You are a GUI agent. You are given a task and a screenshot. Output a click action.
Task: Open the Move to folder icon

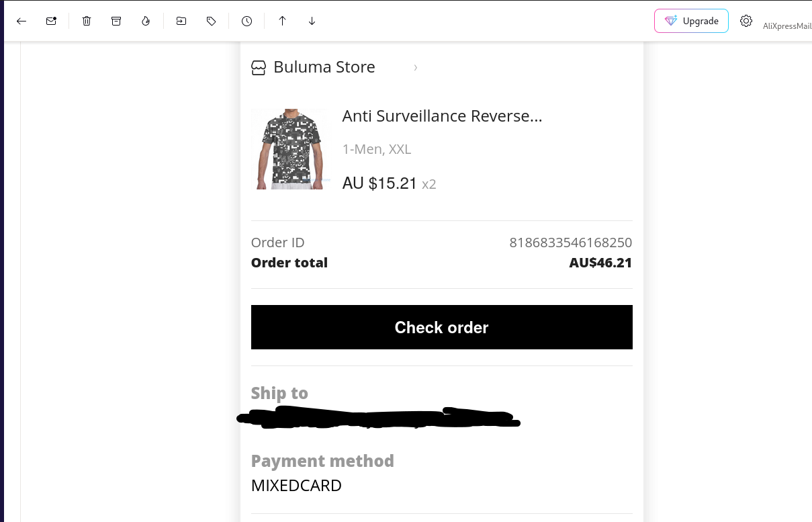click(x=181, y=21)
